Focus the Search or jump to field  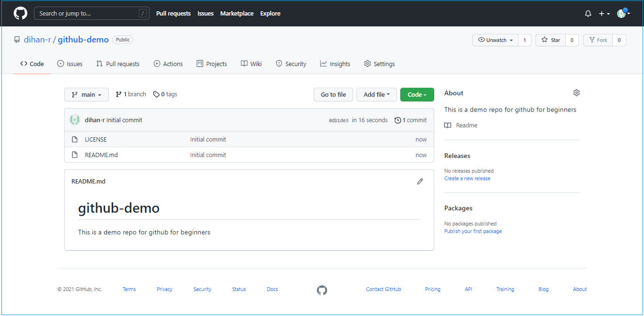(x=91, y=13)
